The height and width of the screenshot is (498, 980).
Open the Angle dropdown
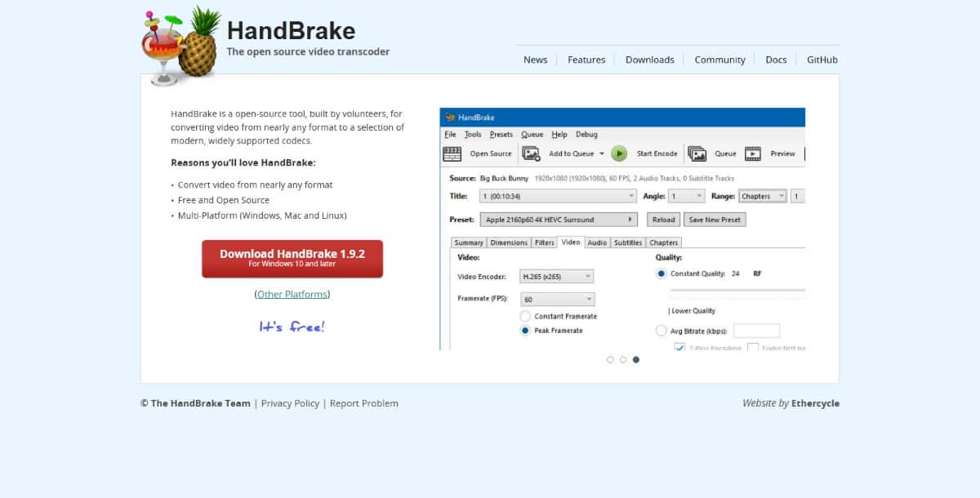687,196
